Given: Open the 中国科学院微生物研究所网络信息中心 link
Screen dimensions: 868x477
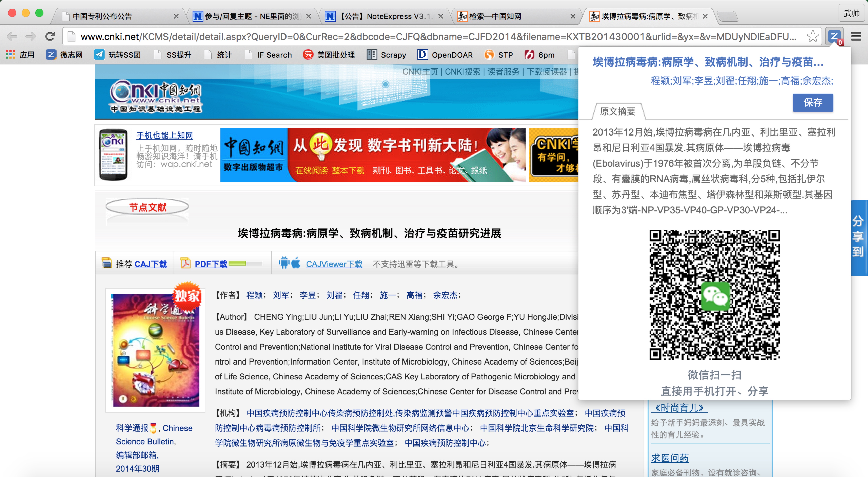Looking at the screenshot, I should pyautogui.click(x=400, y=428).
